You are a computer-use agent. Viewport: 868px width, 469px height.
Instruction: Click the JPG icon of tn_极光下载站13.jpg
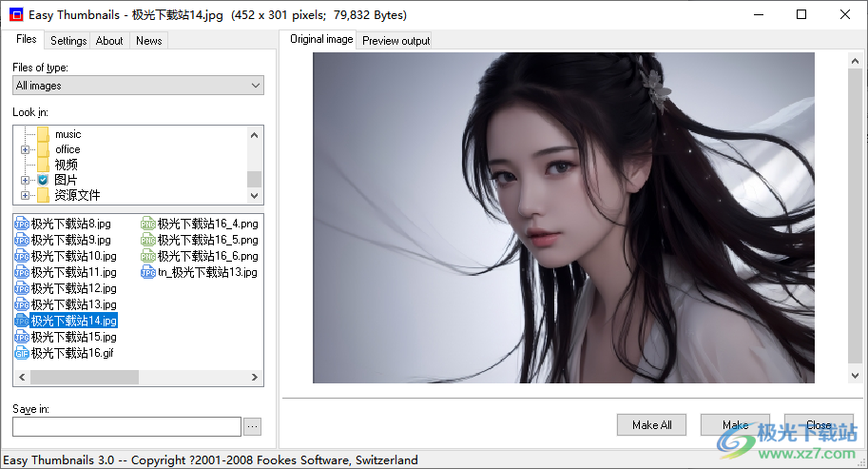(147, 272)
